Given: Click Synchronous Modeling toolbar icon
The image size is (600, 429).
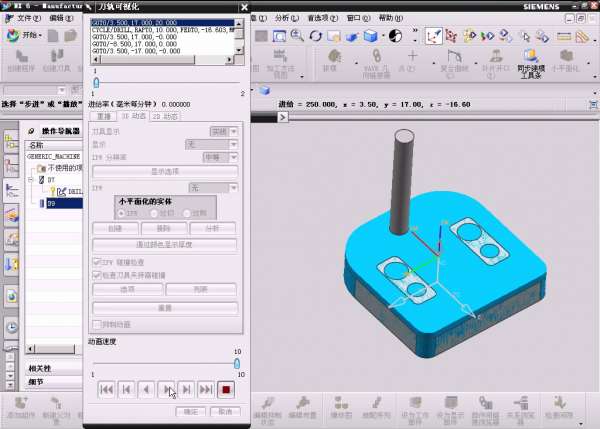Looking at the screenshot, I should 530,58.
